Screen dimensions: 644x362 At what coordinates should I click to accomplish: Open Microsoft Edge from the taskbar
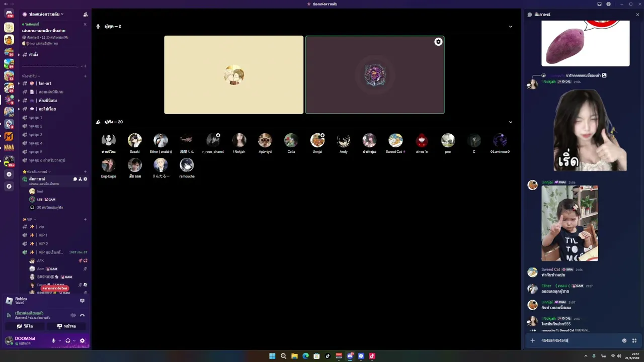(x=305, y=356)
